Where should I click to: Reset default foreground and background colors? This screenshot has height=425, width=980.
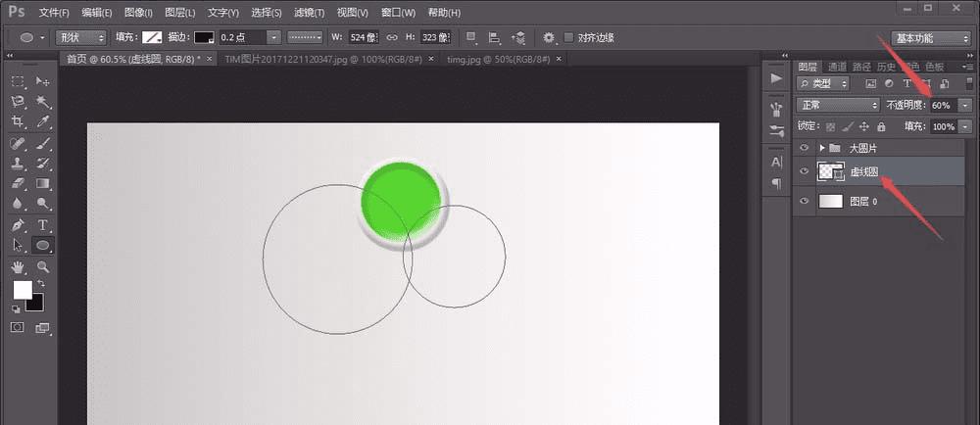click(x=16, y=308)
